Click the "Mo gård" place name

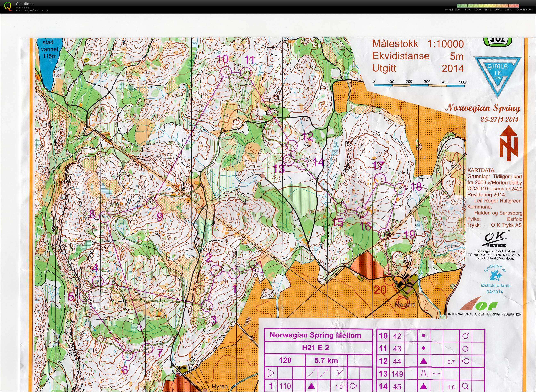pyautogui.click(x=405, y=304)
